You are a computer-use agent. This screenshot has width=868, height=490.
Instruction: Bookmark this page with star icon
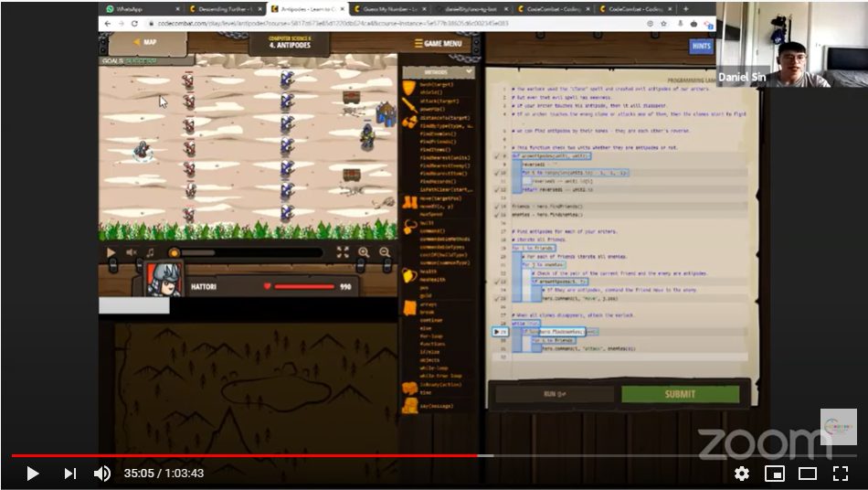tap(663, 24)
